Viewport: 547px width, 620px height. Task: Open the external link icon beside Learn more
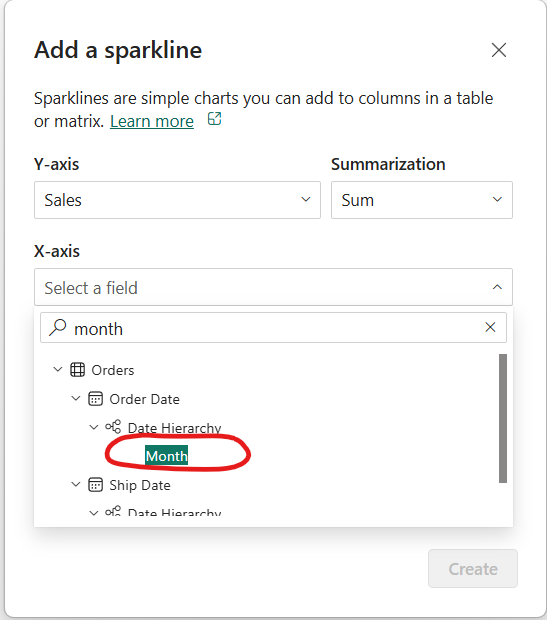pos(214,119)
